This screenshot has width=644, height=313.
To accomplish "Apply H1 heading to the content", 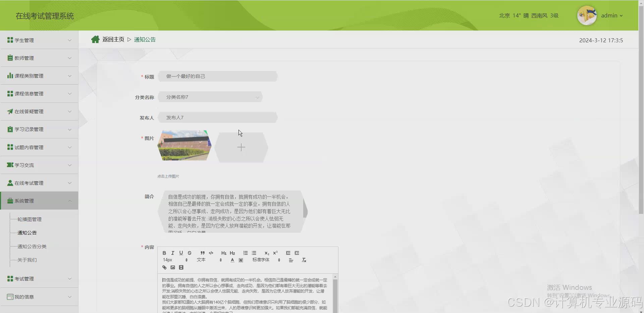I will (223, 253).
